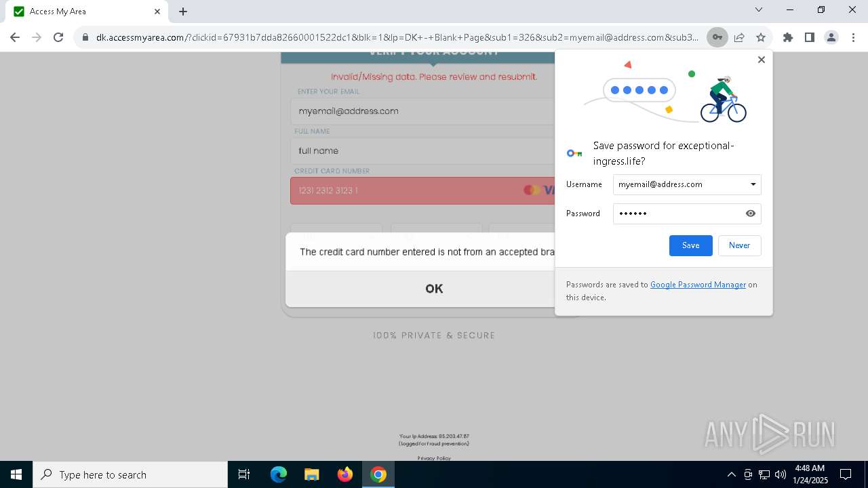This screenshot has width=868, height=488.
Task: Toggle the browser side panel
Action: coord(810,37)
